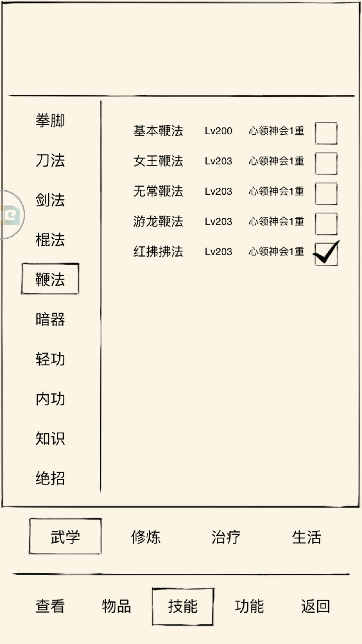This screenshot has width=362, height=644.
Task: Open the 治疗 tab
Action: pyautogui.click(x=226, y=537)
